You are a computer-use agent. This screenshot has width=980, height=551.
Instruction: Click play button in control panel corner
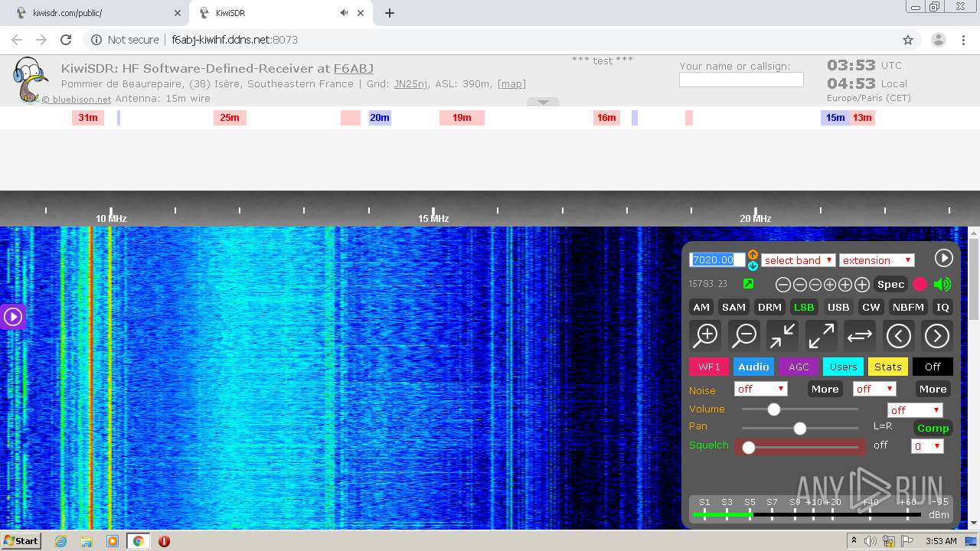tap(943, 258)
